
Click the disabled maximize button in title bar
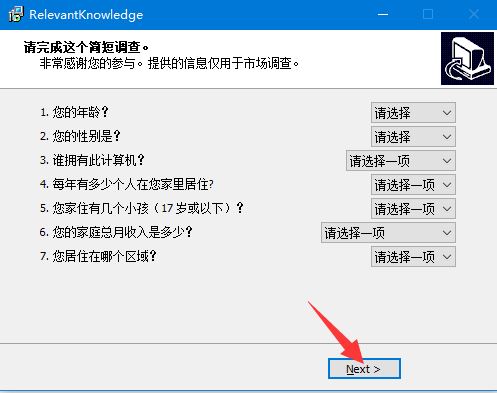click(x=428, y=14)
